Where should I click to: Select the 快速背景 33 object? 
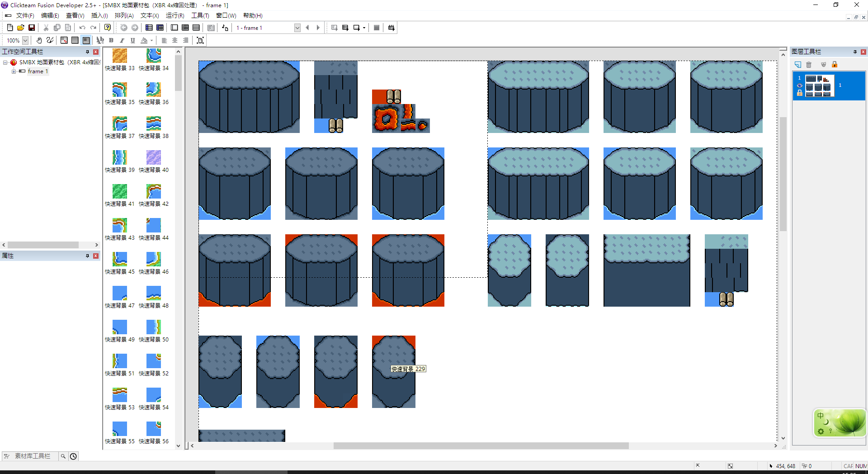120,60
